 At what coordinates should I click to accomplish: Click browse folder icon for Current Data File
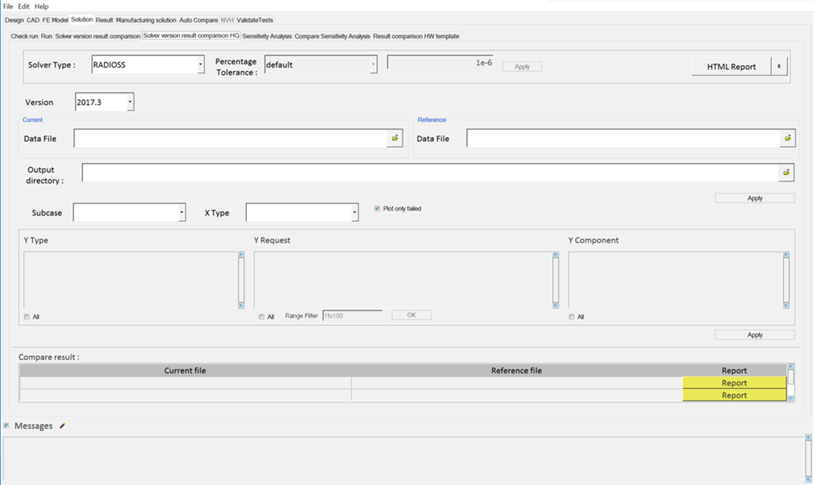tap(395, 138)
